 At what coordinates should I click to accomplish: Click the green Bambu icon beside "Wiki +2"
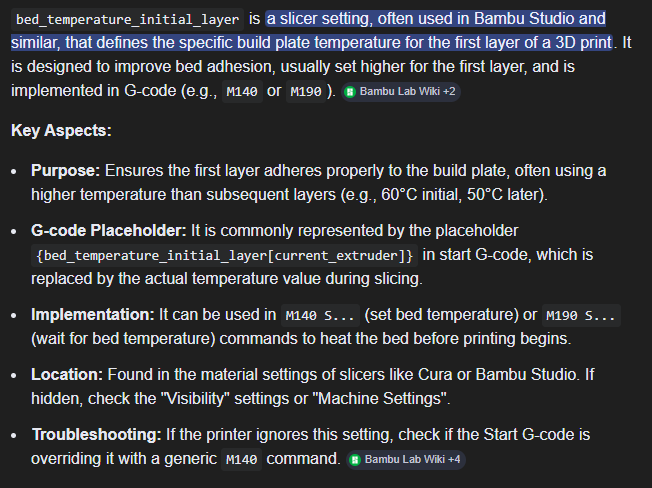(x=351, y=91)
